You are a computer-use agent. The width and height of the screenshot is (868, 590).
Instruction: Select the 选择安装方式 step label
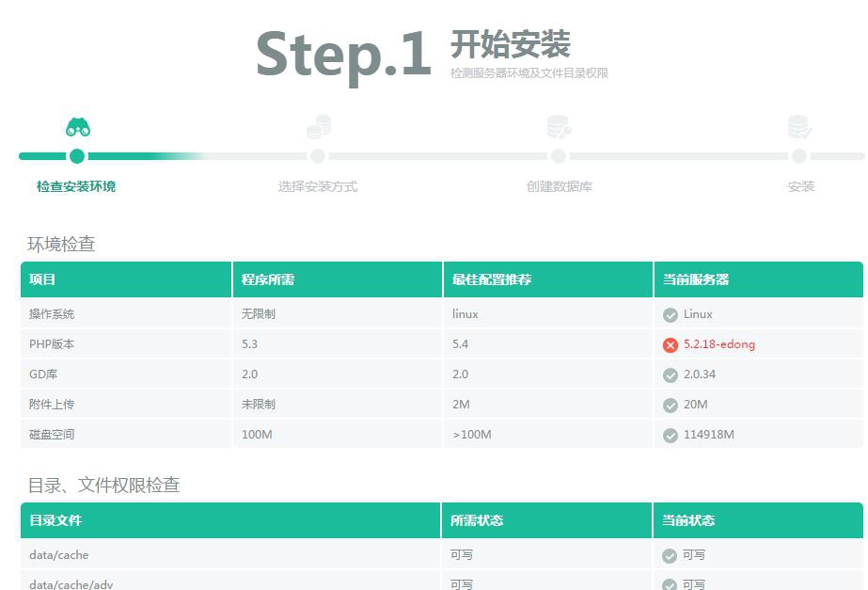click(x=317, y=186)
